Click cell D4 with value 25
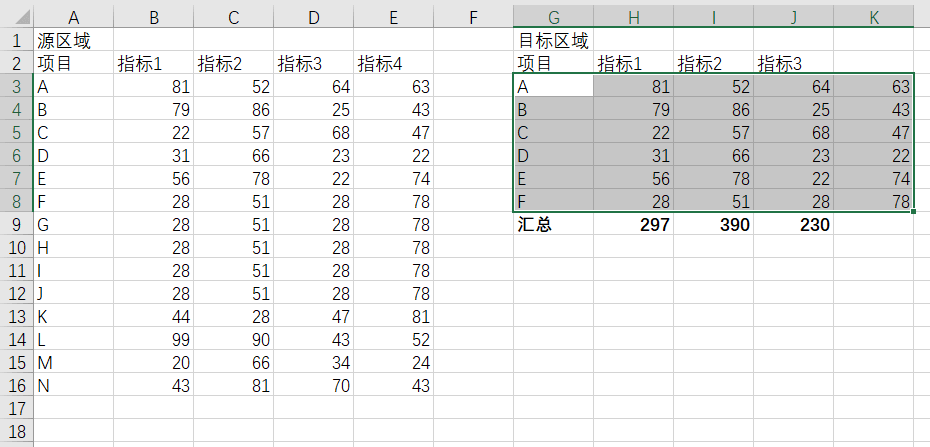This screenshot has width=930, height=447. point(314,110)
